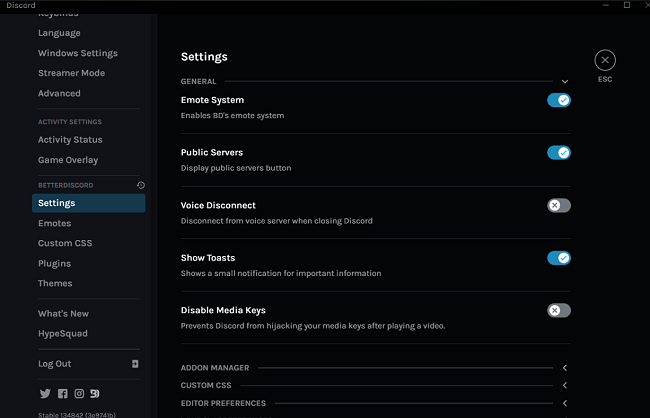Enable the Voice Disconnect toggle

559,205
